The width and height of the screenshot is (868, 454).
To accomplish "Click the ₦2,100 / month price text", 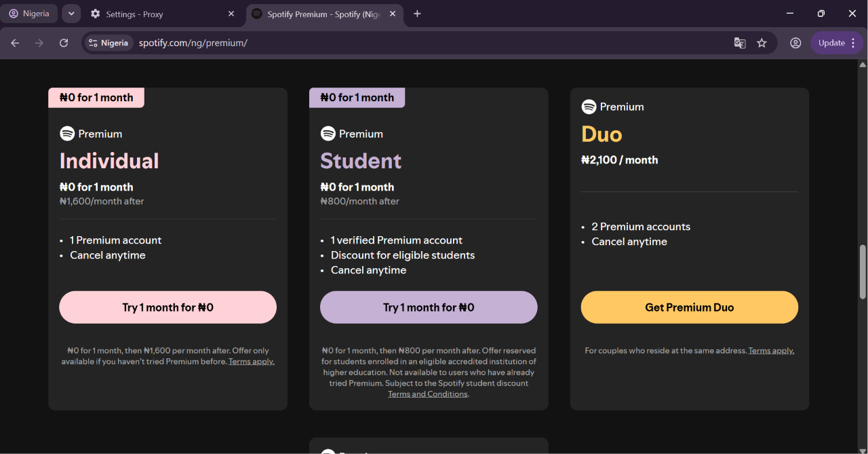I will coord(620,160).
